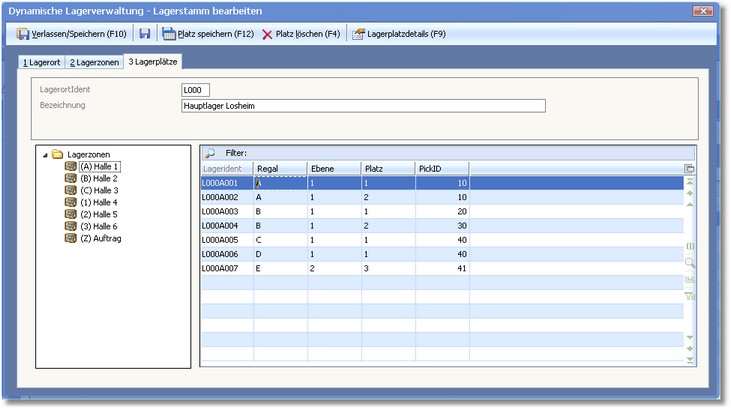Sort grid by PickID column header
Viewport: 731px width, 410px height.
(x=442, y=169)
